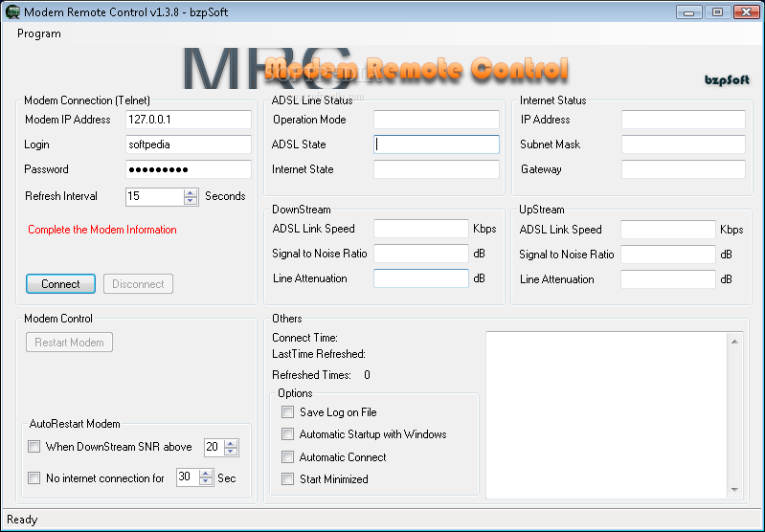Check Start Minimized option
This screenshot has height=532, width=765.
click(x=288, y=478)
